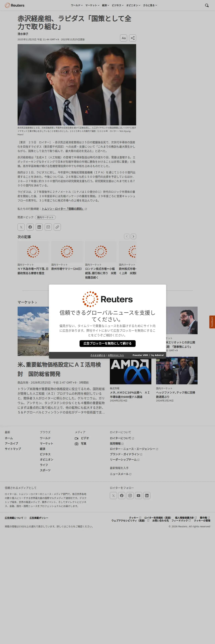The height and width of the screenshot is (644, 215).
Task: Select footer 経済 link
Action: (43, 449)
